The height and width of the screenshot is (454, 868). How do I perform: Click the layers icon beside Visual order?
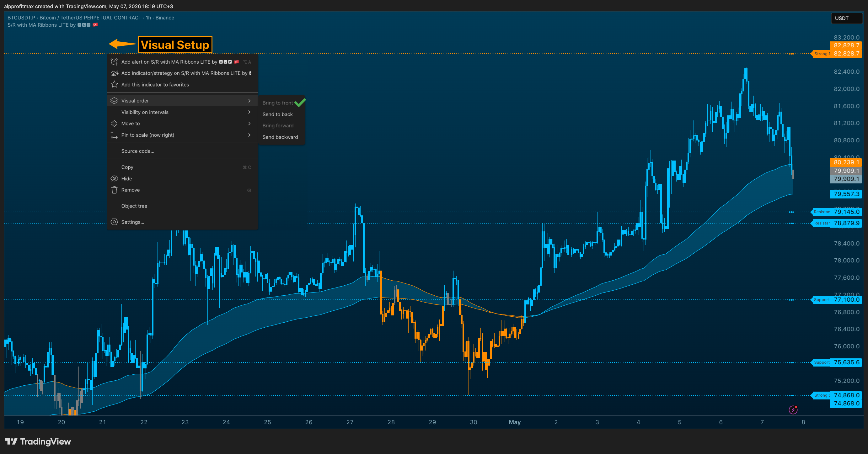tap(114, 101)
